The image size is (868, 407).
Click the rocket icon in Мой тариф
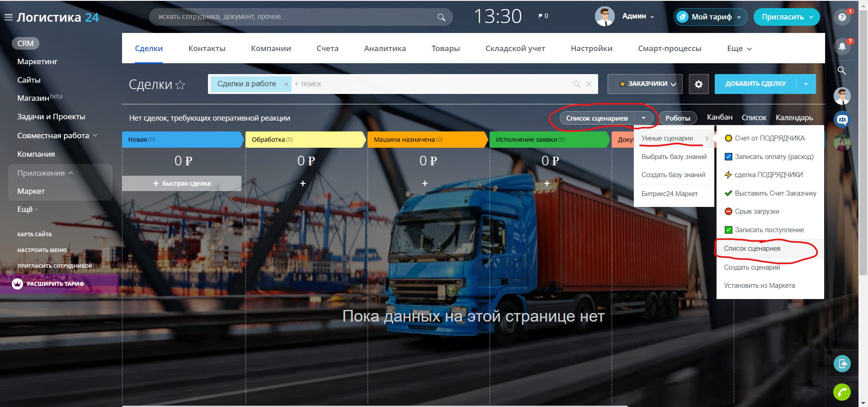682,17
